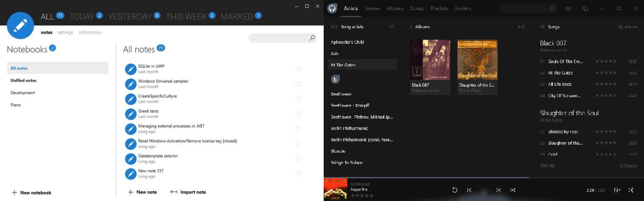Skip to the previous track
Screen dimensions: 644x201
[x=469, y=190]
